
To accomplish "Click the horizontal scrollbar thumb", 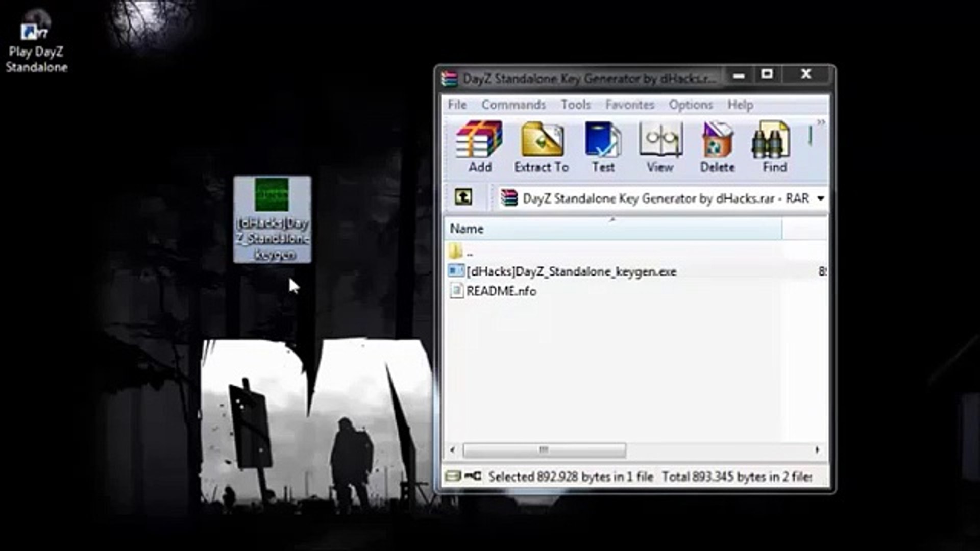I will click(544, 450).
